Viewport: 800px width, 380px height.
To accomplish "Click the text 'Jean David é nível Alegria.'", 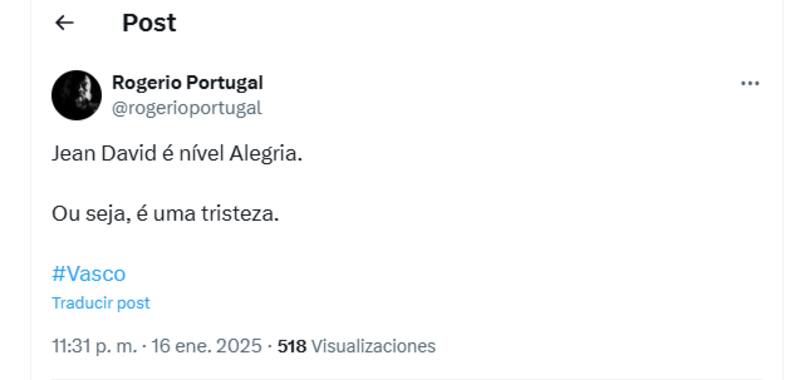I will click(177, 154).
